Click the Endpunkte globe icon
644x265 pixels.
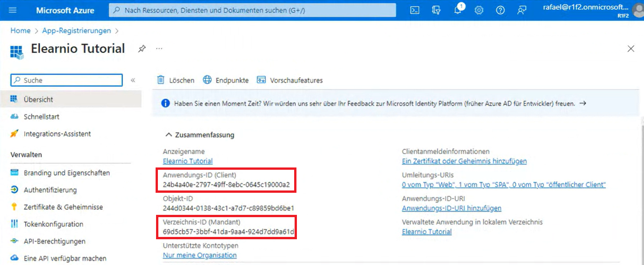pos(207,80)
